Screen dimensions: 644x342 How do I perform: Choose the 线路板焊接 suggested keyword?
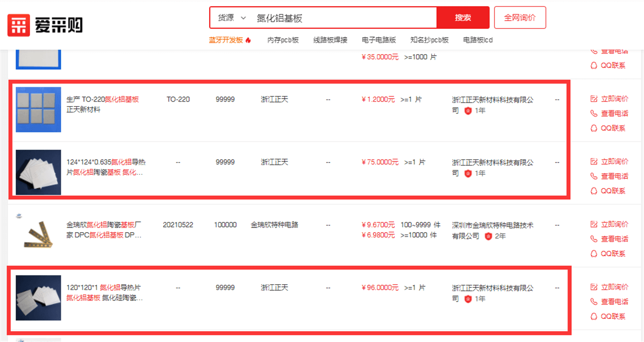click(x=330, y=40)
